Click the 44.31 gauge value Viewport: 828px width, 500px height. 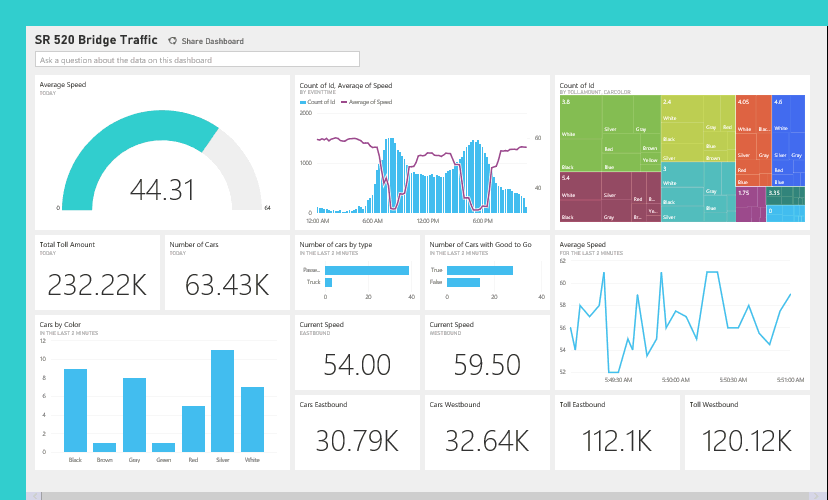coord(162,190)
